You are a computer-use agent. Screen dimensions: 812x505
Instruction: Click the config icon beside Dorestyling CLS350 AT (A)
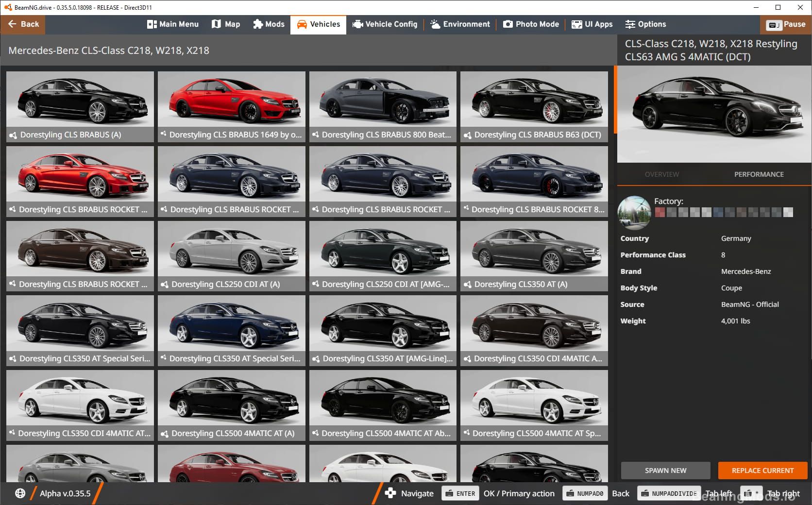click(467, 285)
